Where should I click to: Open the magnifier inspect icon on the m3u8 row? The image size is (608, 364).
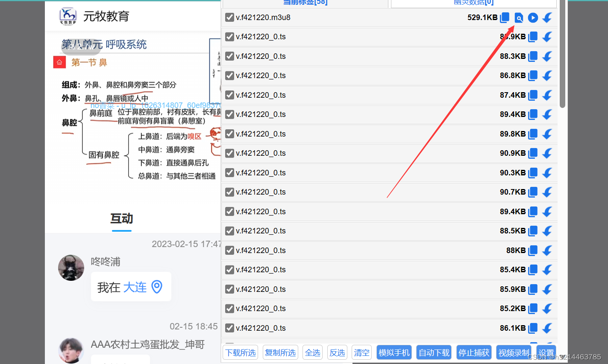[x=519, y=18]
